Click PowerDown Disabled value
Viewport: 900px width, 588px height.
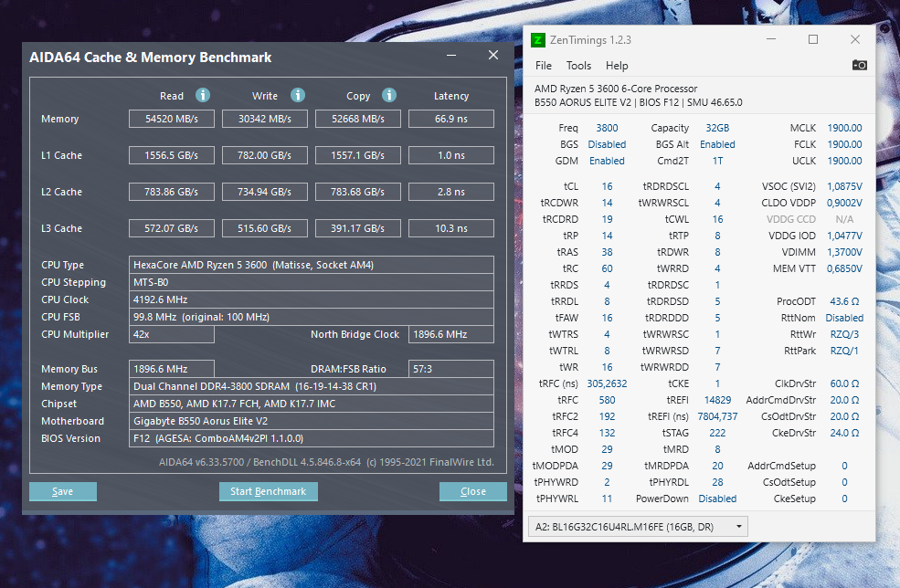click(717, 499)
